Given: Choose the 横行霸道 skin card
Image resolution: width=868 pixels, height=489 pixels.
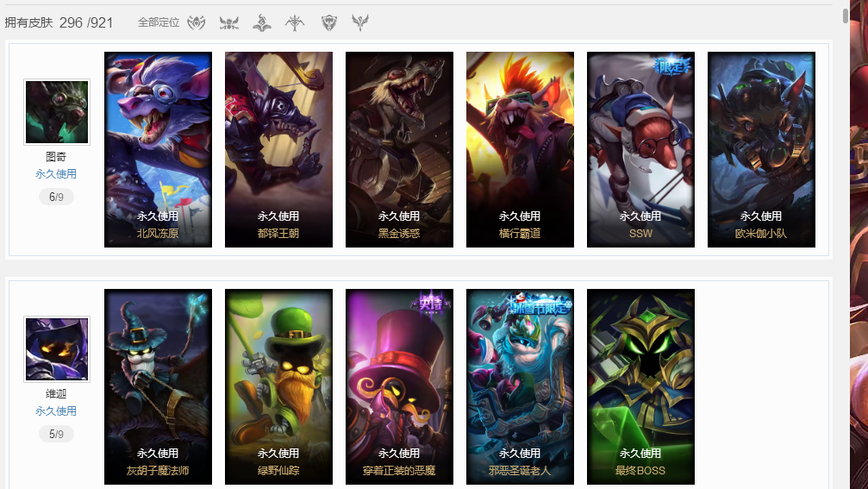Looking at the screenshot, I should click(x=521, y=149).
